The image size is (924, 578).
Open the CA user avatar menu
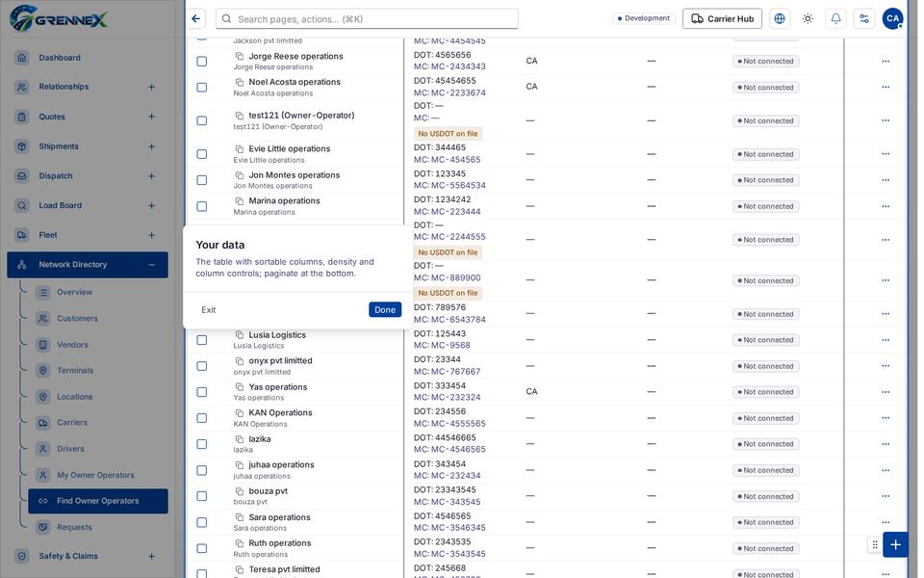pos(892,19)
